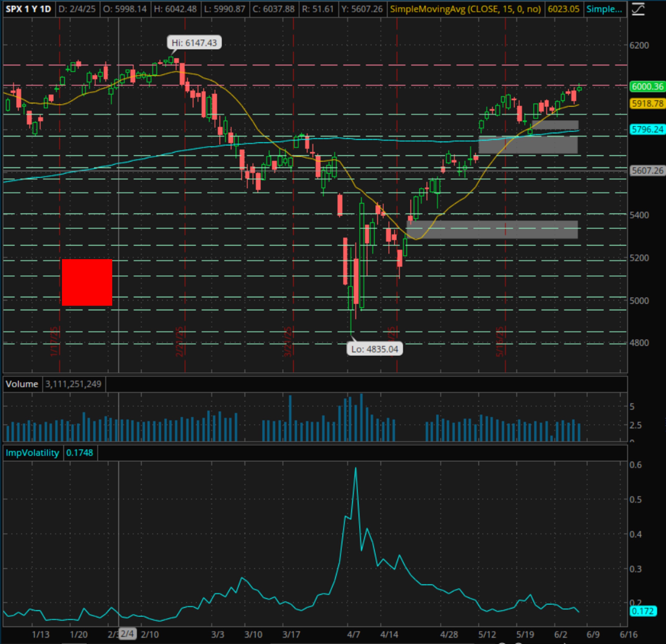Click the cyan 5796.24 moving average tag
The height and width of the screenshot is (644, 666).
(647, 129)
